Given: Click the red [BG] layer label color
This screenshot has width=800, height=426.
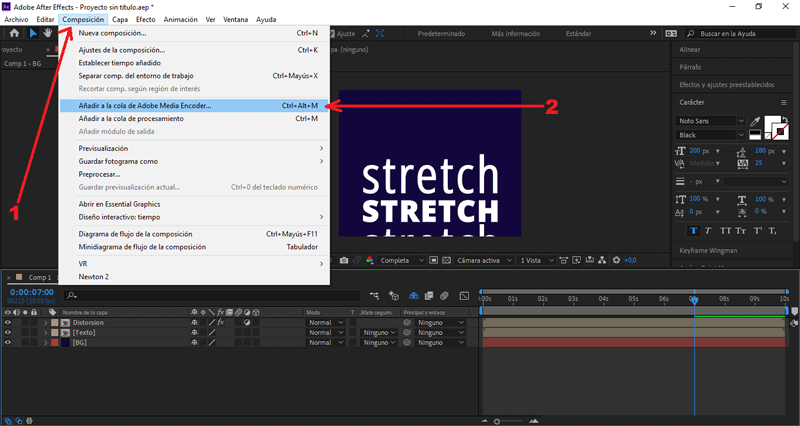Looking at the screenshot, I should coord(55,343).
